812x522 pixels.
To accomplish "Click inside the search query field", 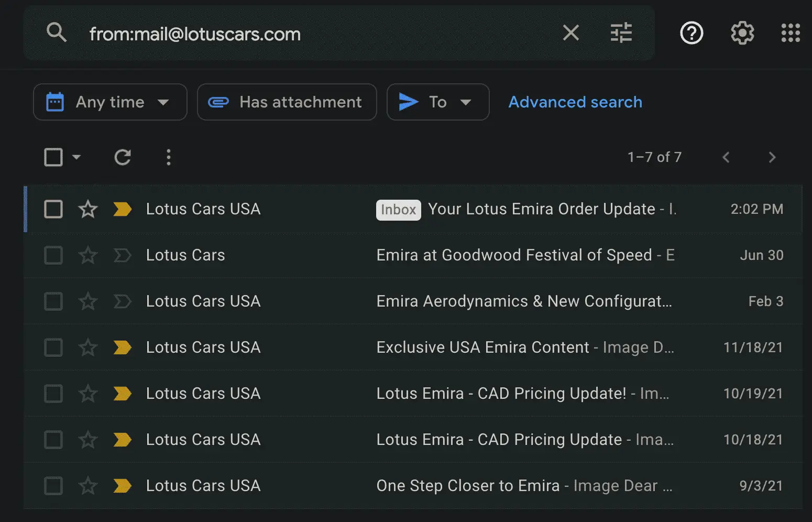I will pyautogui.click(x=314, y=34).
